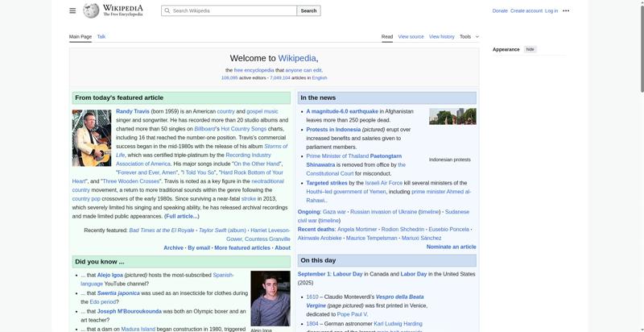Open the Sudanese civil war link
The height and width of the screenshot is (332, 644).
(x=384, y=216)
